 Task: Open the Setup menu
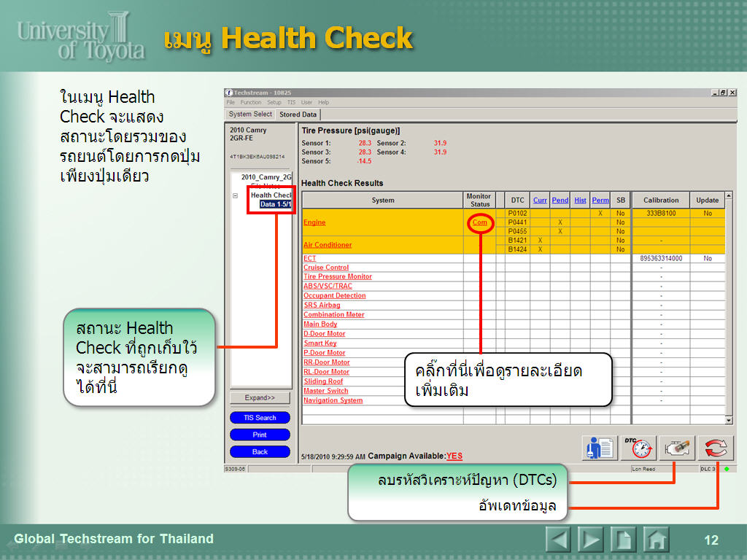click(x=274, y=102)
